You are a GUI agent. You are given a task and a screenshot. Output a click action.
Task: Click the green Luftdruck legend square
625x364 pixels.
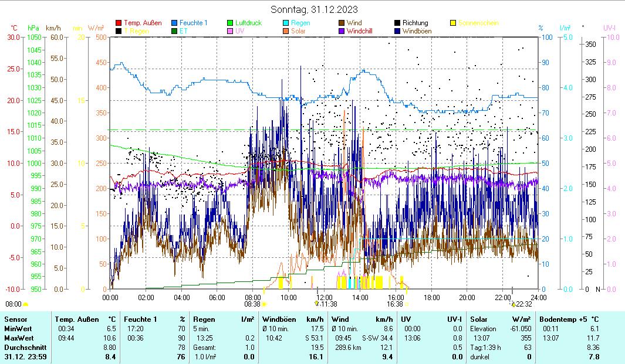pos(230,23)
